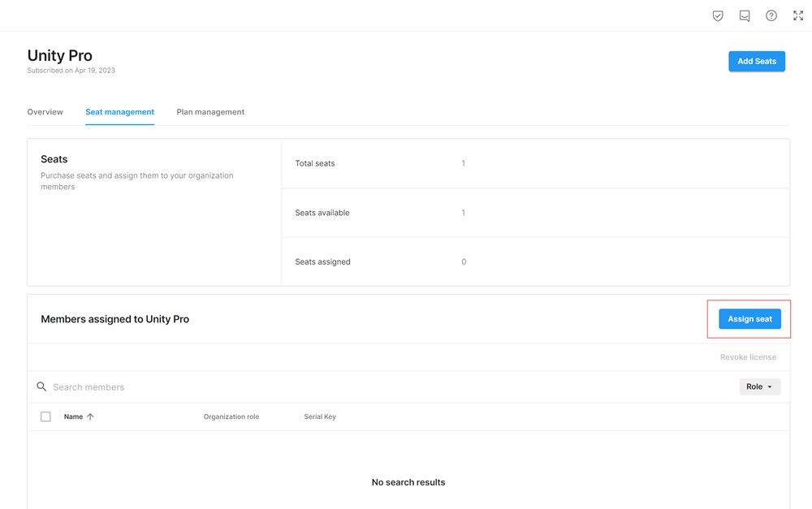
Task: Click the 'Purchase seats and assign them' description
Action: pos(137,181)
